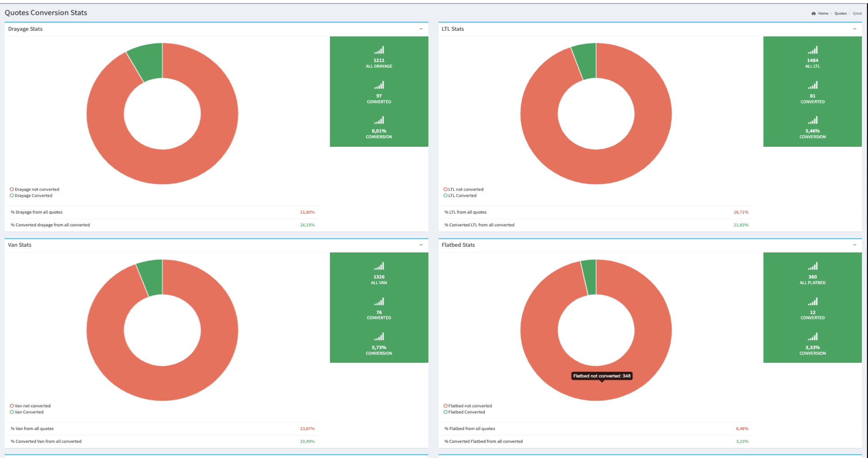Screen dimensions: 868x458
Task: Collapse the Drayage Stats panel
Action: tap(421, 29)
